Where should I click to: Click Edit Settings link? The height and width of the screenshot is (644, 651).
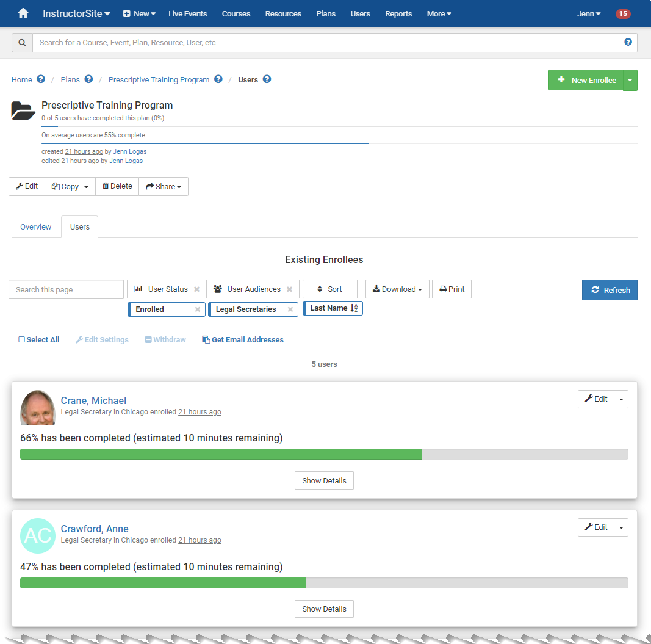click(x=102, y=340)
